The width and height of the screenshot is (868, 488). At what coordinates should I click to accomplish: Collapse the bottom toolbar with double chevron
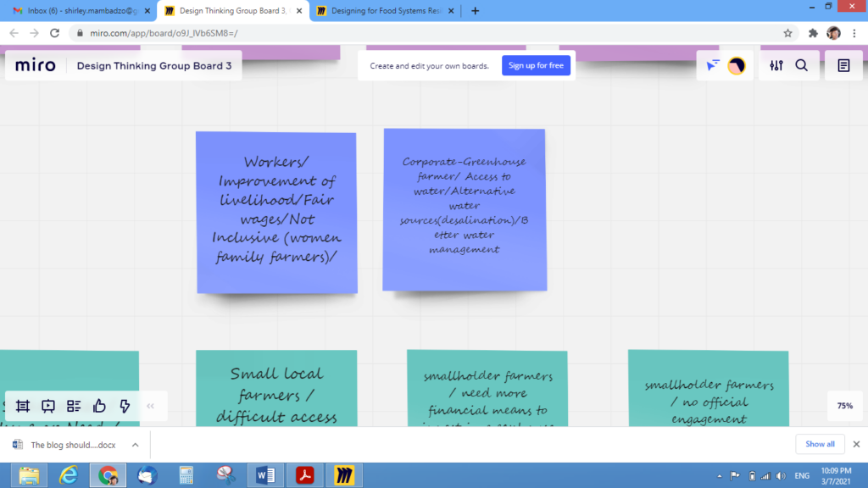[x=150, y=406]
